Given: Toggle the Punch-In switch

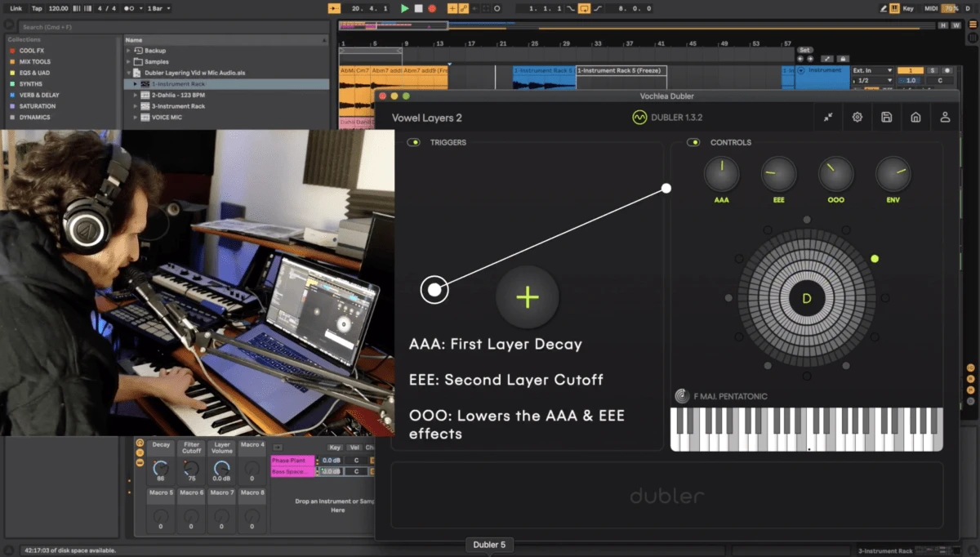Looking at the screenshot, I should [x=571, y=8].
